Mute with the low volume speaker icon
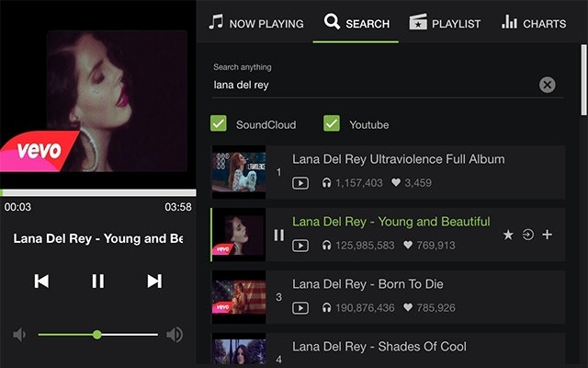588x368 pixels. pos(19,334)
